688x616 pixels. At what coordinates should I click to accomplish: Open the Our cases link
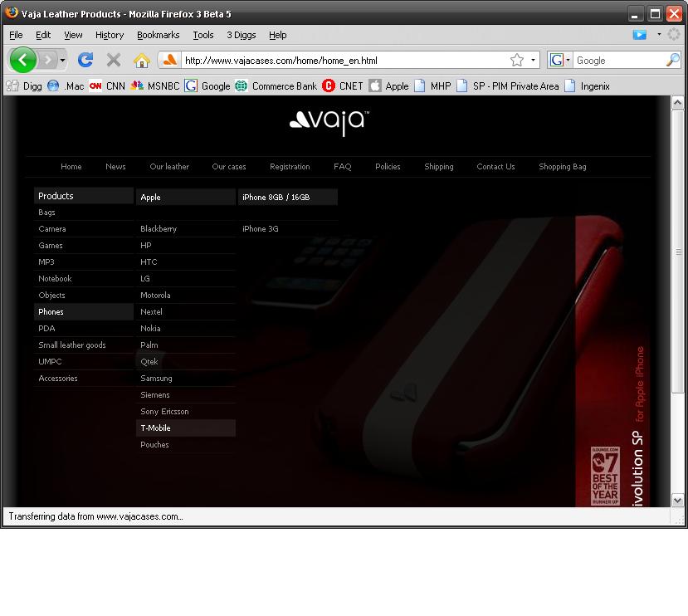point(229,166)
